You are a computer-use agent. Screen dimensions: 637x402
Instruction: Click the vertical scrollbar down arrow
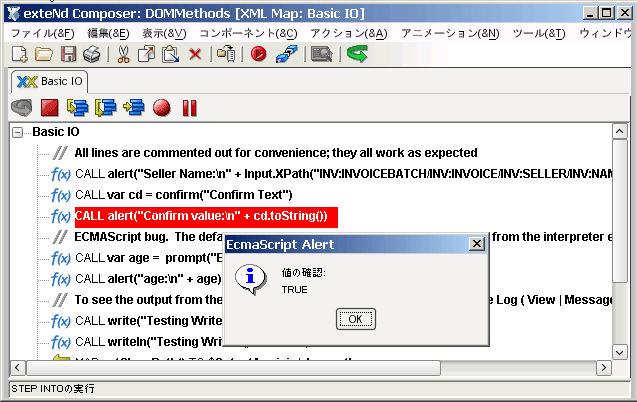click(620, 352)
